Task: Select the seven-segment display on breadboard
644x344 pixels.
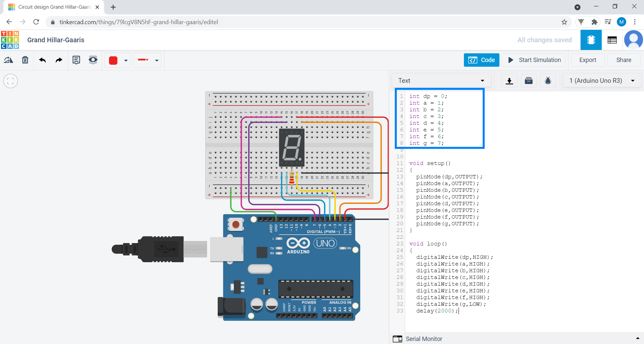Action: (x=292, y=148)
